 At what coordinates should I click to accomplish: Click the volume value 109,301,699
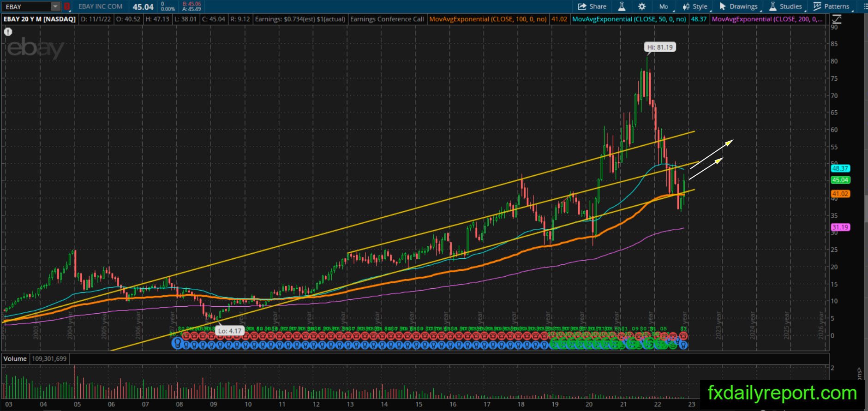pos(49,358)
